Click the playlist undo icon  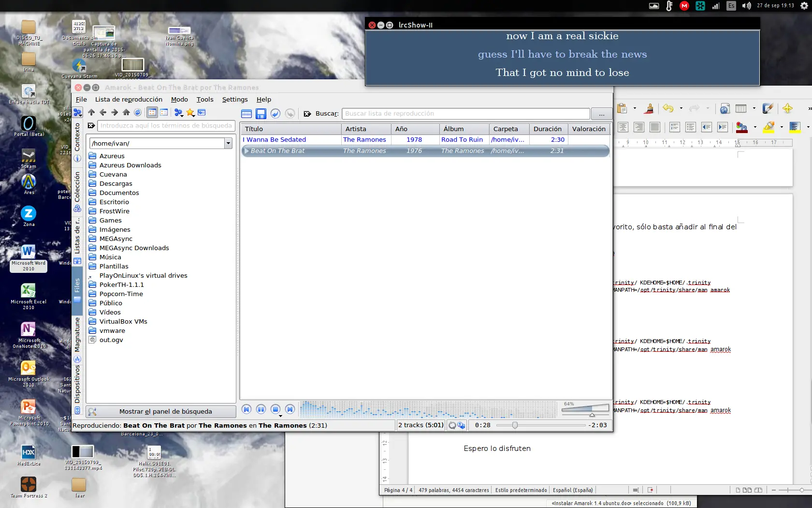coord(275,114)
